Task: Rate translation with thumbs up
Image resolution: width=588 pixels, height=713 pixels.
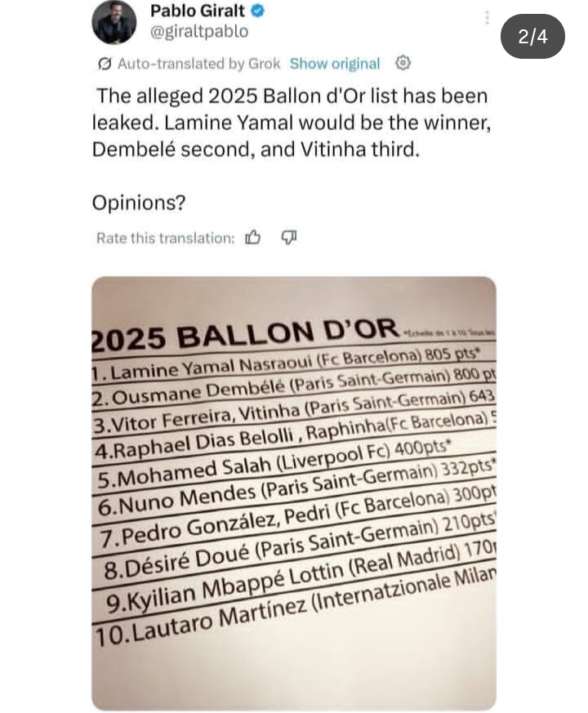Action: coord(253,238)
